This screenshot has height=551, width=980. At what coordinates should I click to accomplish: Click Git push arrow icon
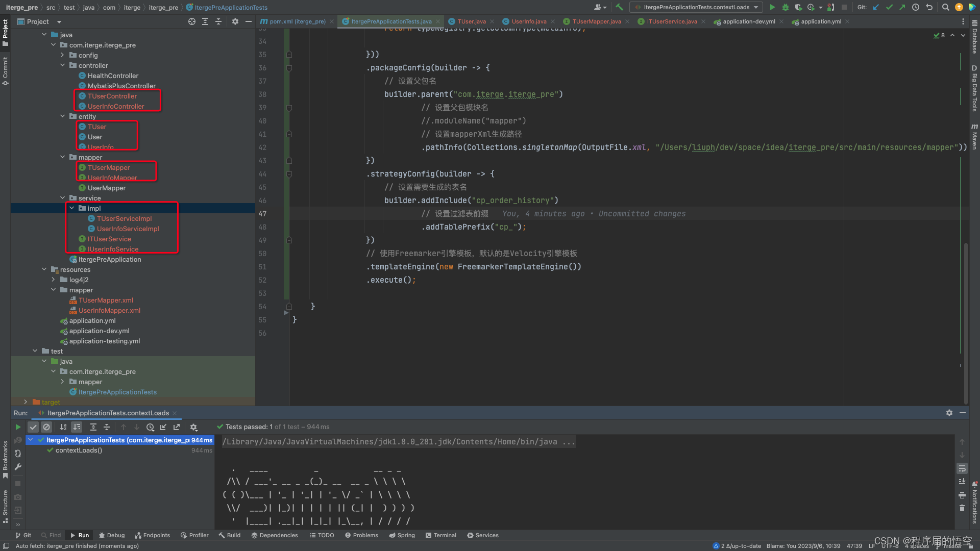tap(902, 7)
